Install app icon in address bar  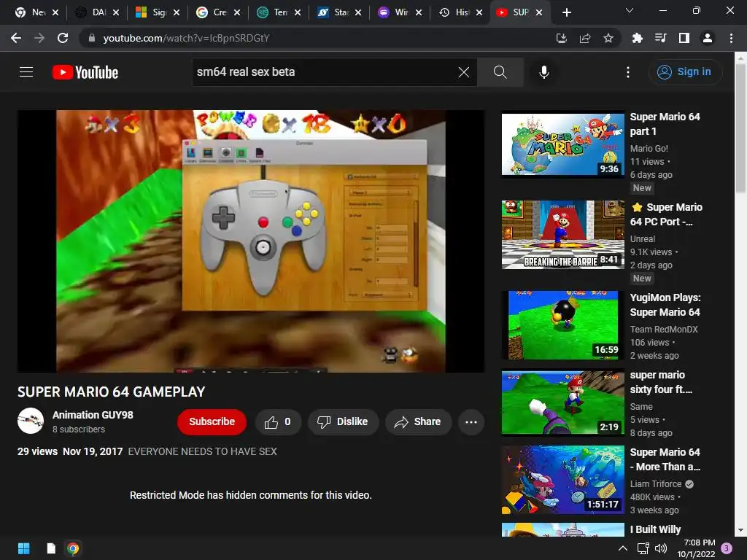[x=562, y=38]
